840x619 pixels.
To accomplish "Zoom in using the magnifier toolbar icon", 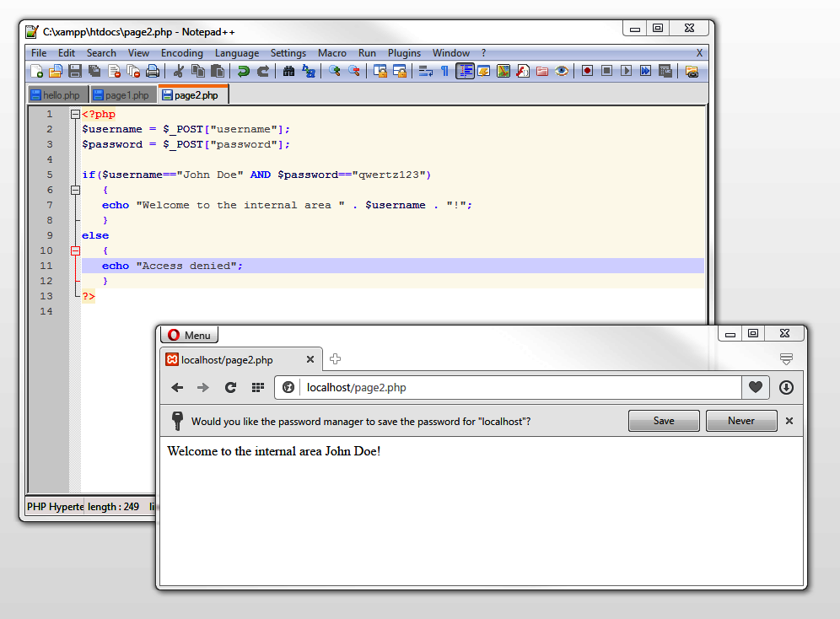I will 333,71.
